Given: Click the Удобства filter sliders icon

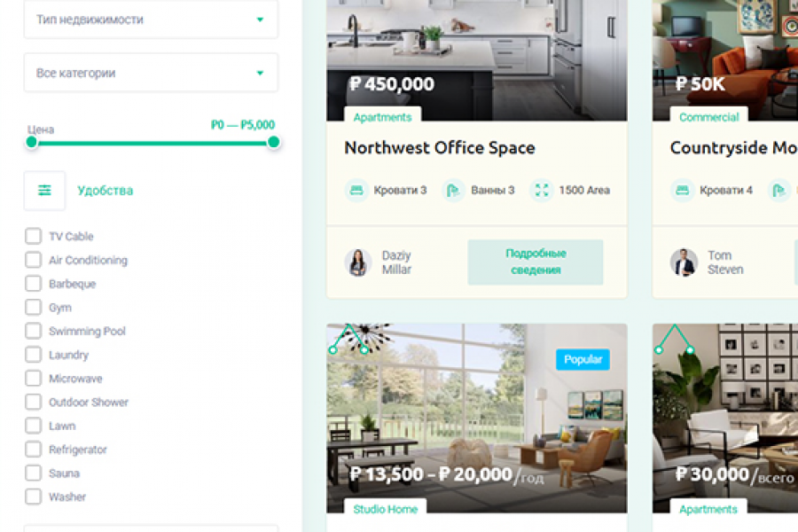Looking at the screenshot, I should pyautogui.click(x=44, y=191).
